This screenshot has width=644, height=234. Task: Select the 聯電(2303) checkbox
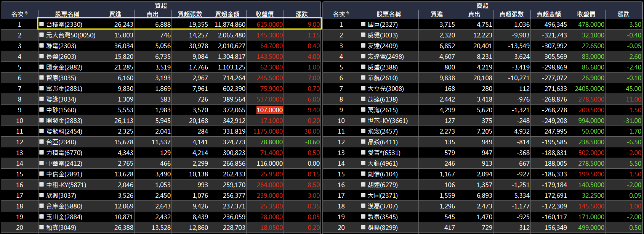[x=42, y=45]
